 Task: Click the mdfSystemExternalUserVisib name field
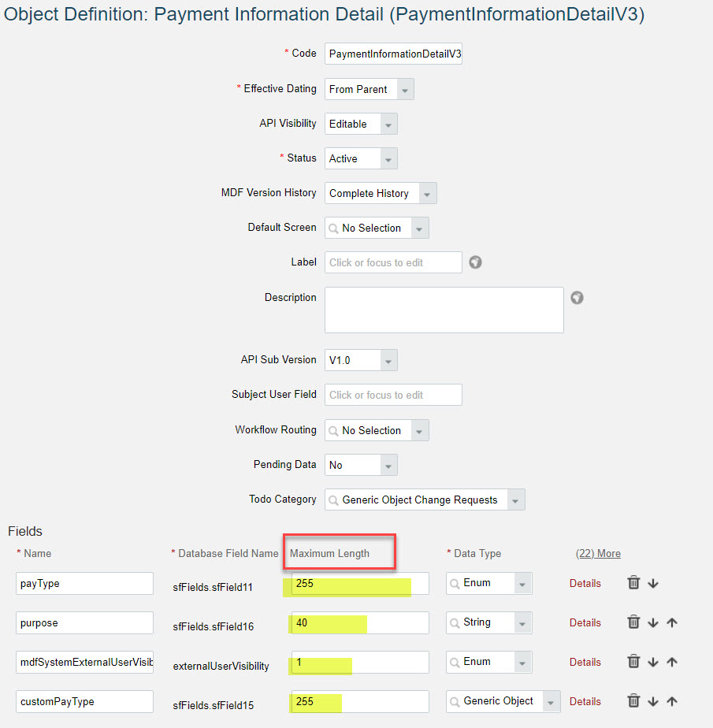pyautogui.click(x=84, y=662)
